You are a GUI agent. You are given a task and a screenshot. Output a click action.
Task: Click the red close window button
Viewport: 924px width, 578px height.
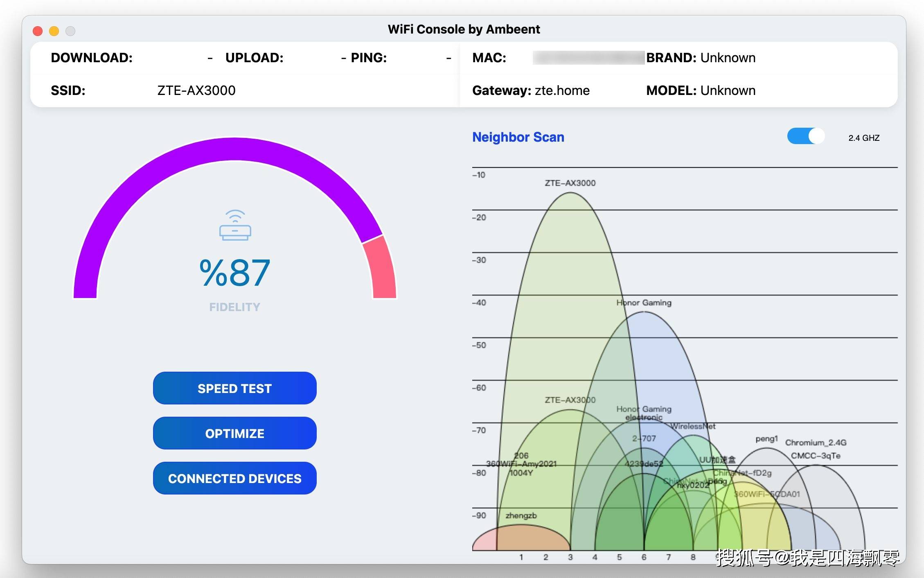[x=38, y=31]
